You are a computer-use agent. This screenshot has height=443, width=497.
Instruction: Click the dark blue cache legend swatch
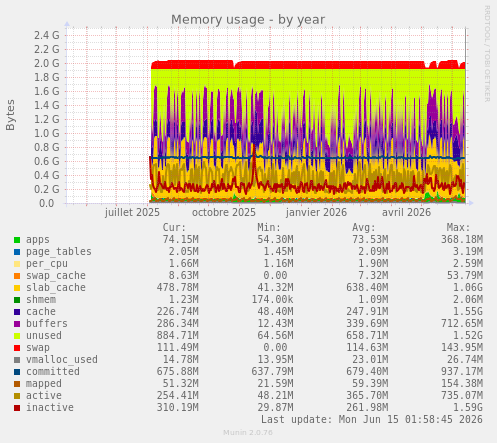[17, 312]
